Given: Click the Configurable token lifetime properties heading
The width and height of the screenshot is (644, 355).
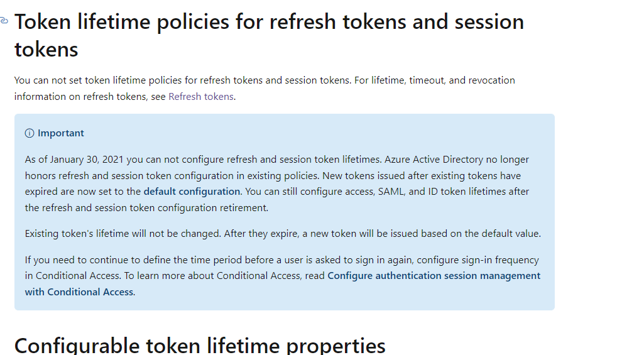Looking at the screenshot, I should [200, 345].
